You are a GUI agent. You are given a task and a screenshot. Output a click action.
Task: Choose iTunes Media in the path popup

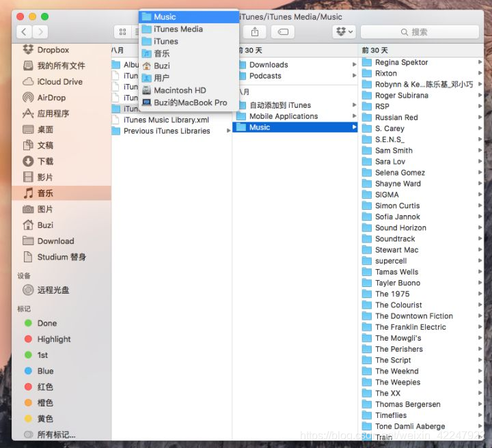[189, 29]
